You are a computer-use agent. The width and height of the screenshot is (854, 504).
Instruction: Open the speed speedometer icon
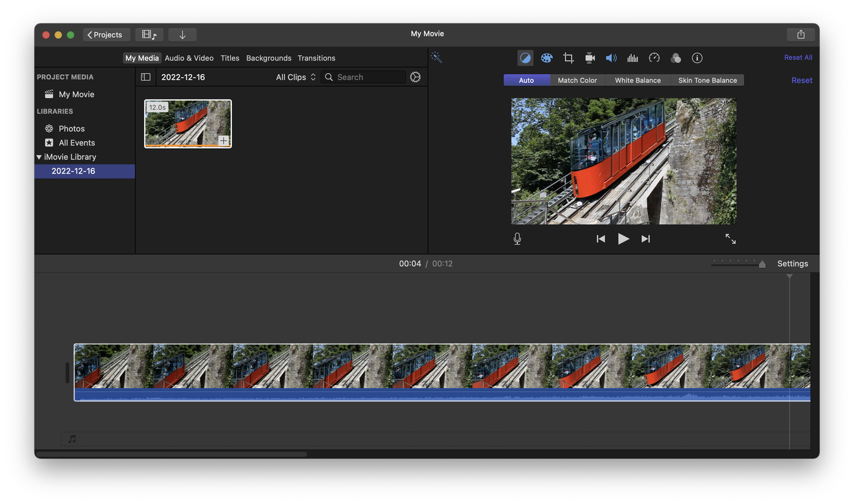654,58
